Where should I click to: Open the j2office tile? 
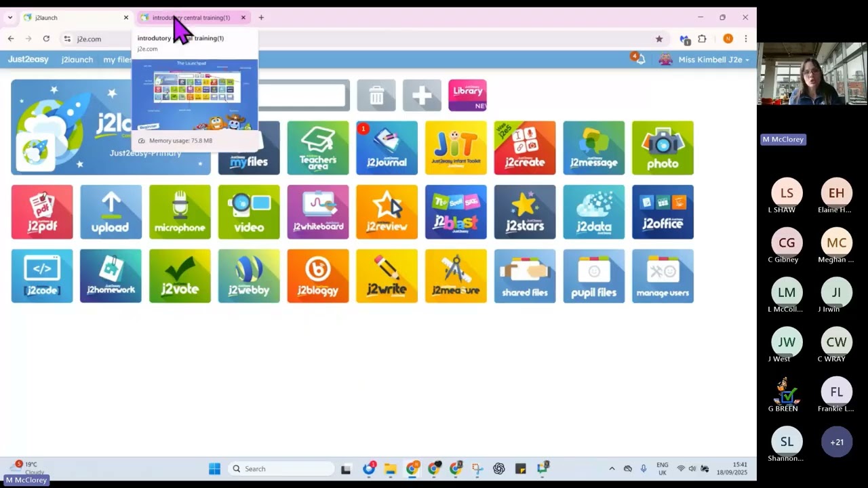click(x=663, y=212)
